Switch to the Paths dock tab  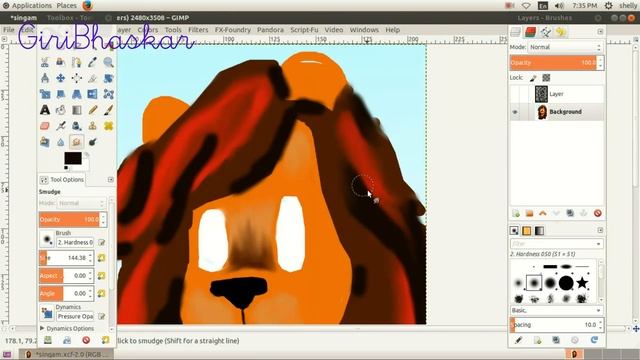click(x=546, y=32)
